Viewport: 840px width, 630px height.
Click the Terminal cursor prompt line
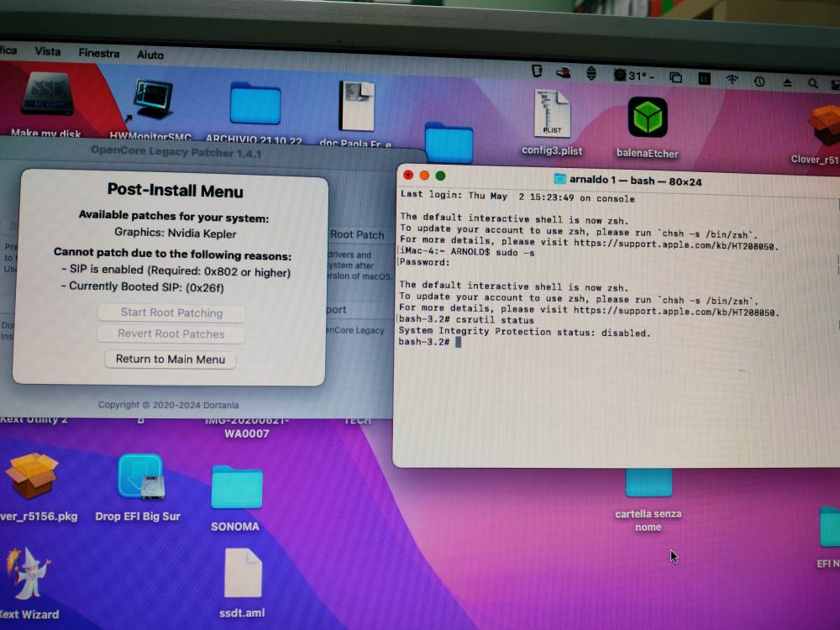[x=429, y=342]
